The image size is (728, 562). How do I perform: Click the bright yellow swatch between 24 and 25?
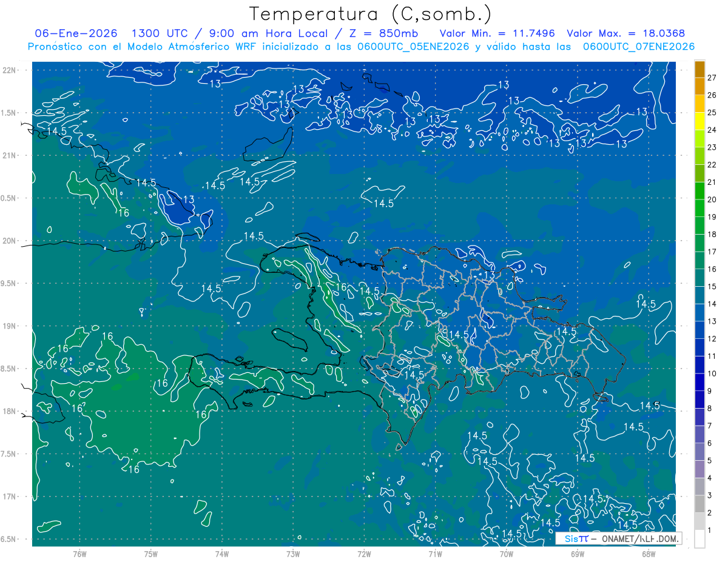point(699,122)
